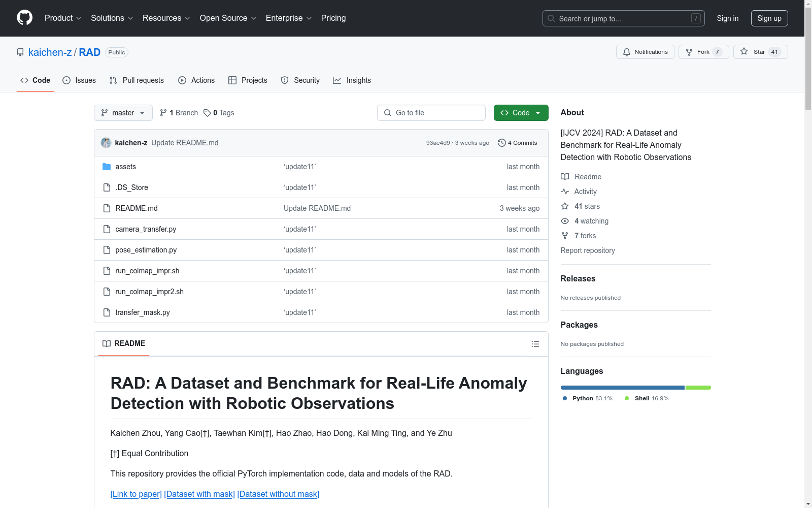Open the Releases section heading

(578, 278)
